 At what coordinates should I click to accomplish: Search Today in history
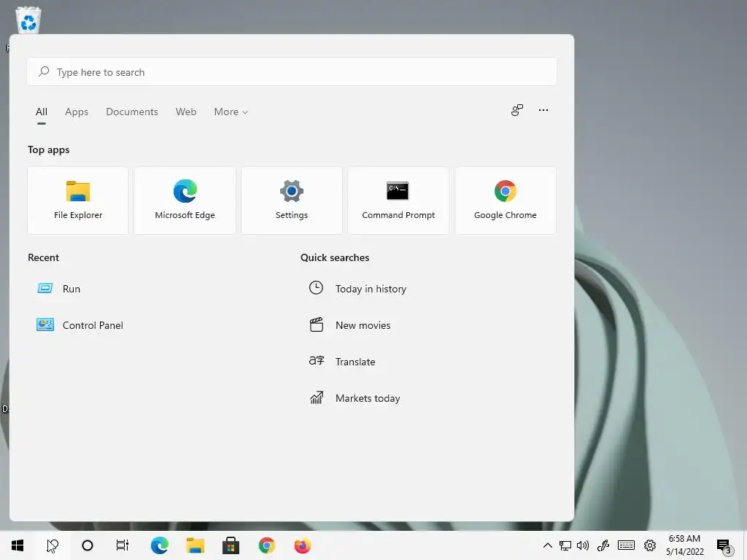357,289
